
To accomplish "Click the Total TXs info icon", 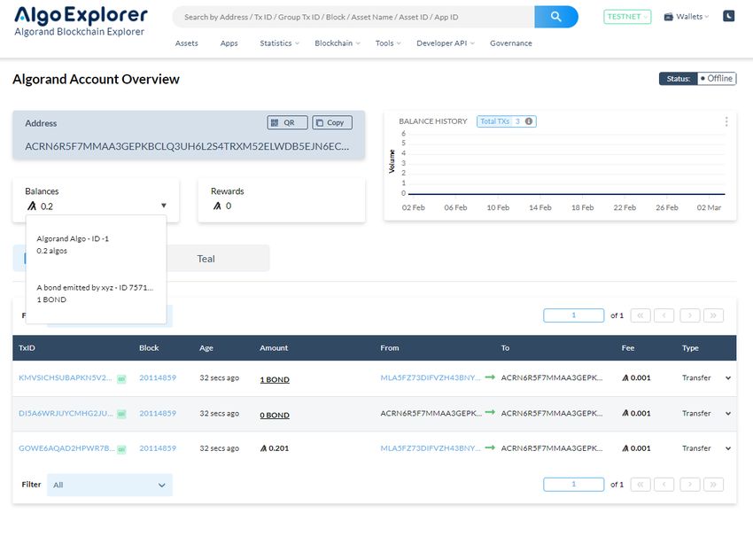I will [x=530, y=121].
